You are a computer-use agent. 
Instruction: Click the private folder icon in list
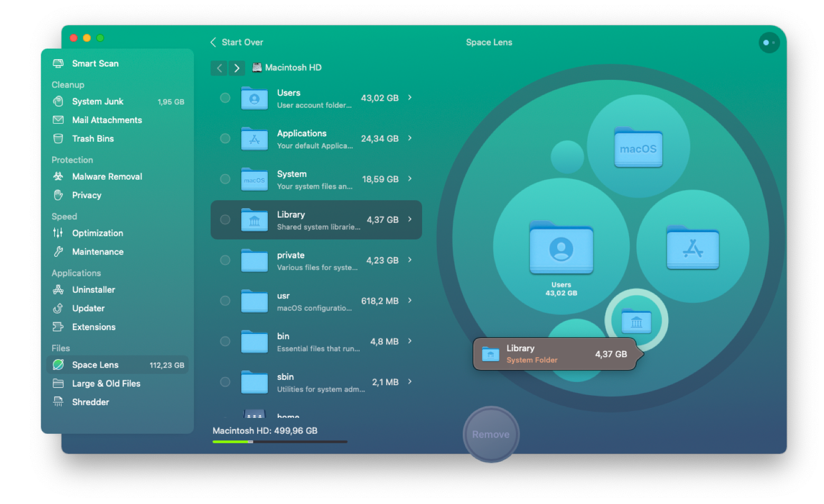[x=255, y=260]
